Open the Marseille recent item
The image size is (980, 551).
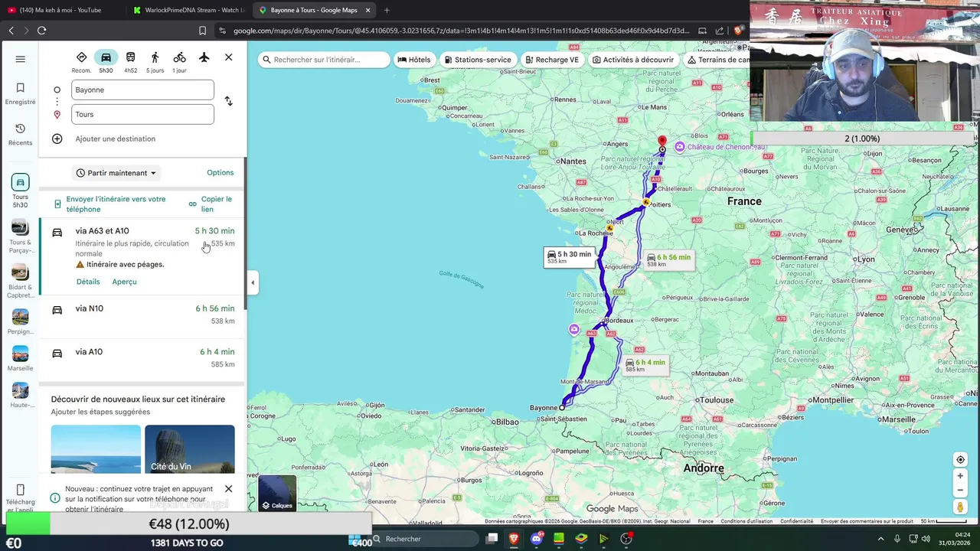[21, 358]
